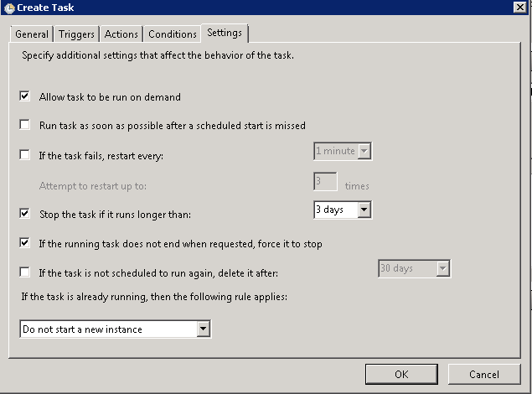Click the restart attempts number field
532x394 pixels.
(x=325, y=181)
